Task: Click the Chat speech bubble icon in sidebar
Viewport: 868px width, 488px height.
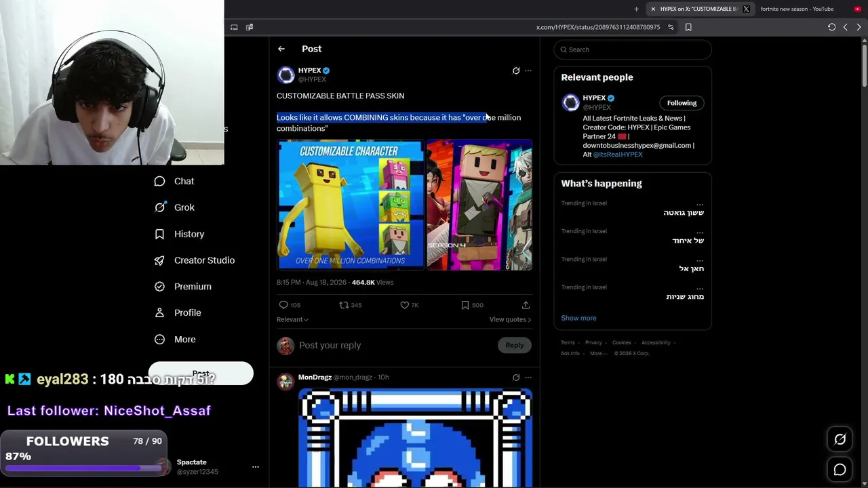Action: [x=159, y=181]
